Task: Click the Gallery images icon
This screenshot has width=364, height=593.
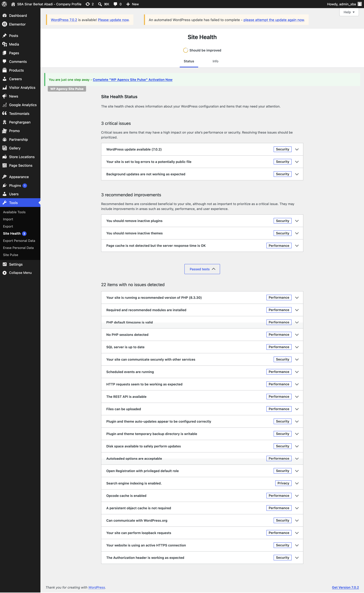Action: [x=5, y=148]
